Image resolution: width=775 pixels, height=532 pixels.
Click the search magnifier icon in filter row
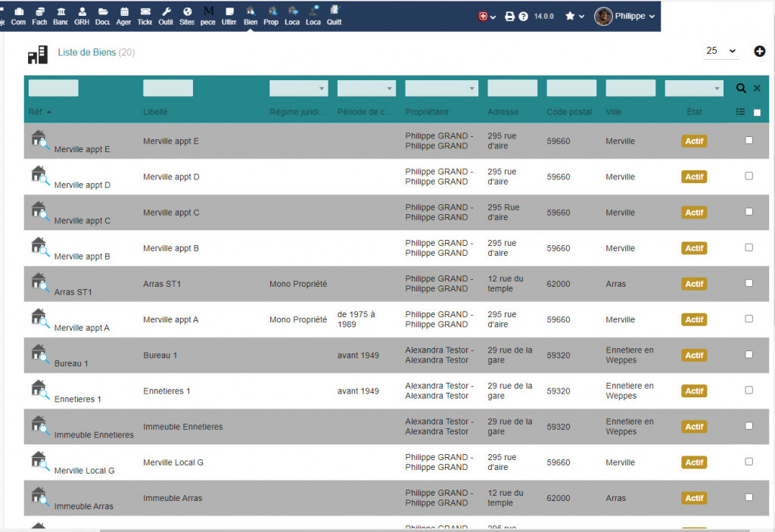pyautogui.click(x=741, y=89)
